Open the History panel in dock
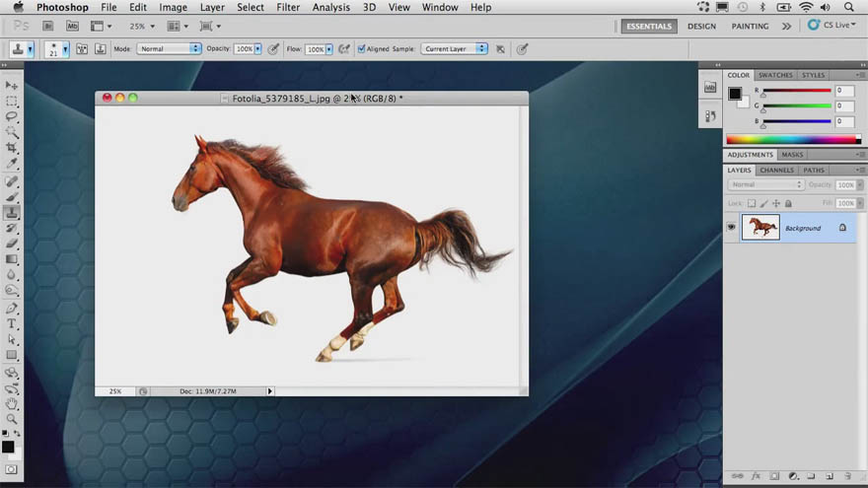This screenshot has height=488, width=868. [x=710, y=115]
